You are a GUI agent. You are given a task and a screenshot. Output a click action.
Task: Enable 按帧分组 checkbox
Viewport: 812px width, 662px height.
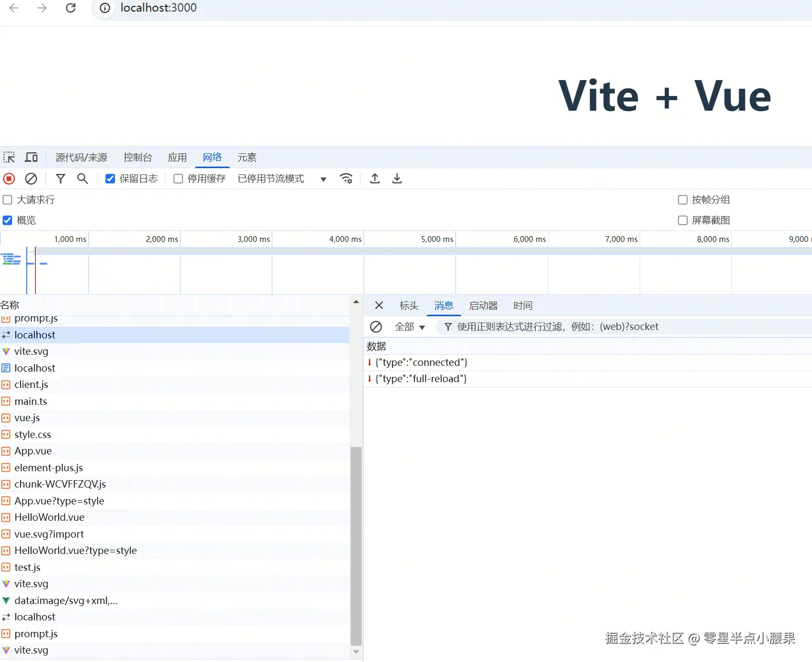pos(683,200)
